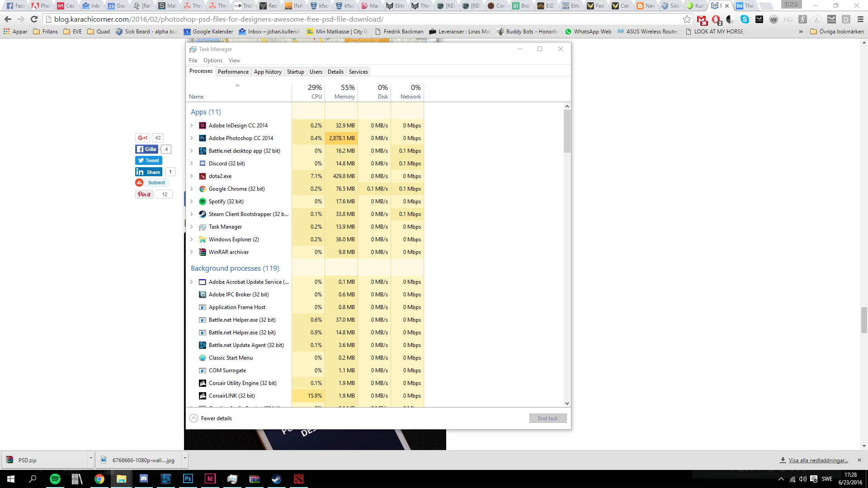Switch to the Details tab
Viewport: 868px width, 488px height.
pyautogui.click(x=335, y=72)
